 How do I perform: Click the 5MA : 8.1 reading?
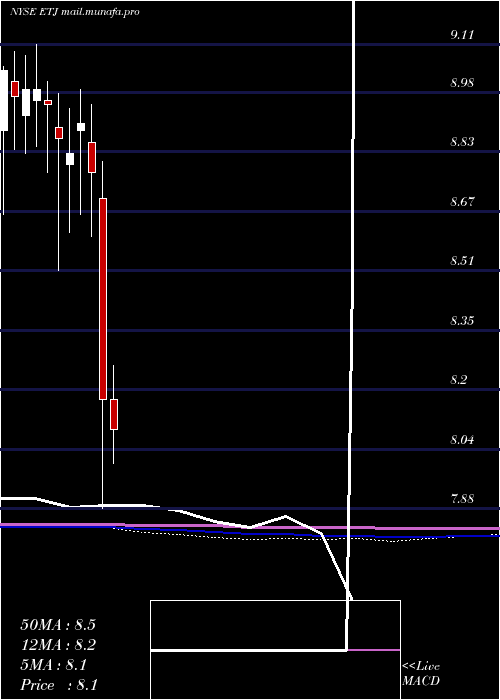(x=54, y=665)
